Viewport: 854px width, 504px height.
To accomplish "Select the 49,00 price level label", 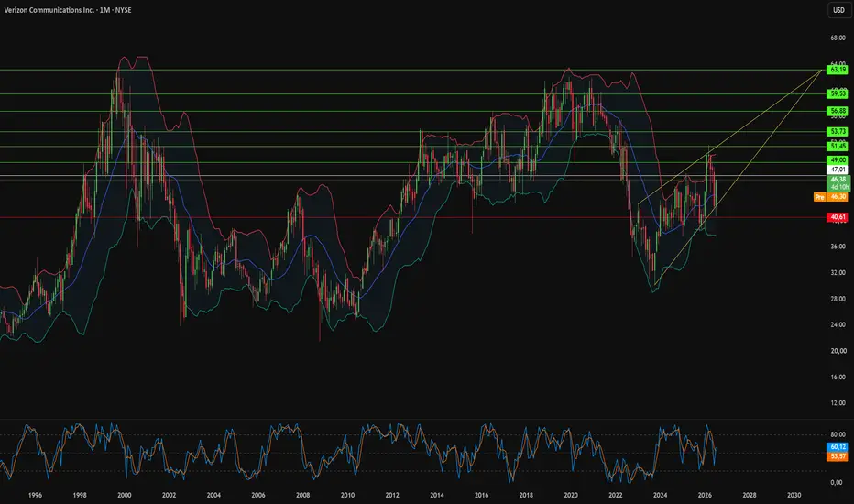I will (838, 160).
